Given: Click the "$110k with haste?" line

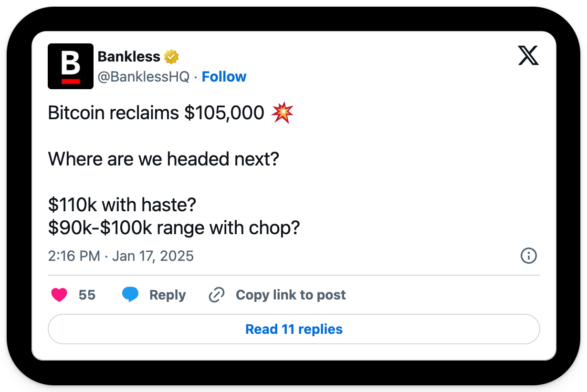Looking at the screenshot, I should point(122,205).
